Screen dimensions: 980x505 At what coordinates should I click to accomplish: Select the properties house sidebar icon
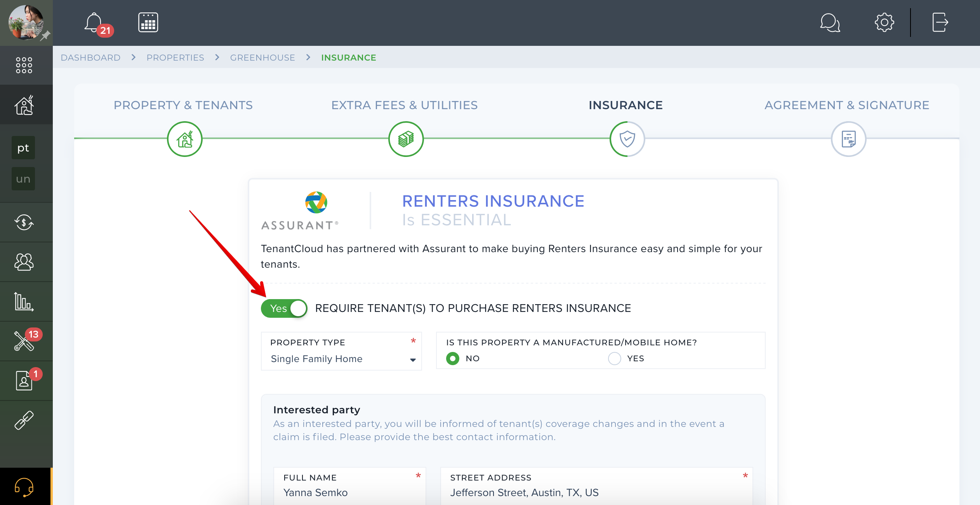point(24,105)
